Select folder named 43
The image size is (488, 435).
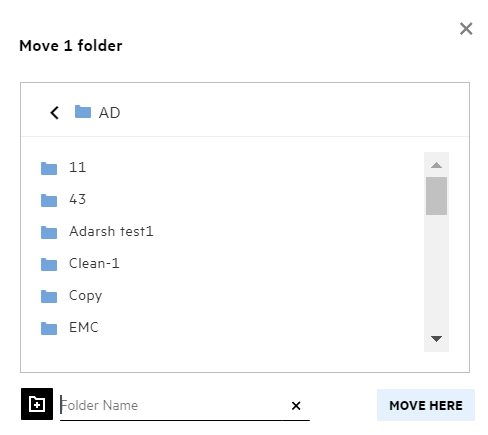pyautogui.click(x=77, y=199)
